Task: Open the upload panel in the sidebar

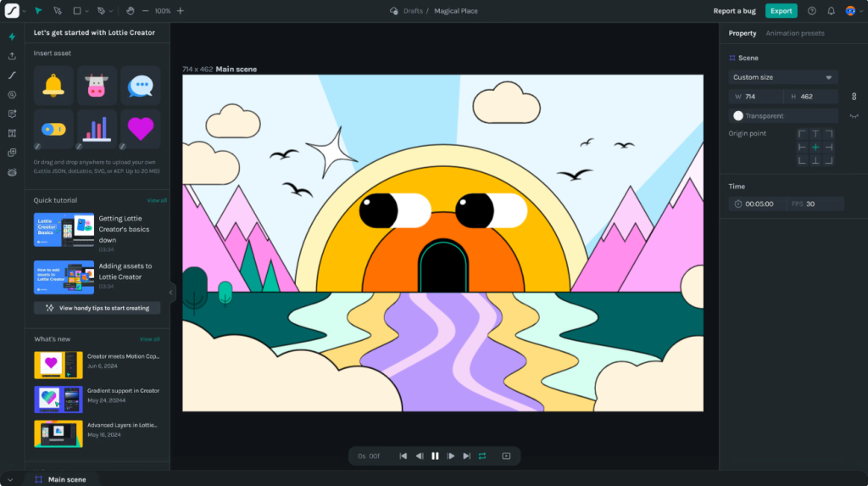Action: point(12,56)
